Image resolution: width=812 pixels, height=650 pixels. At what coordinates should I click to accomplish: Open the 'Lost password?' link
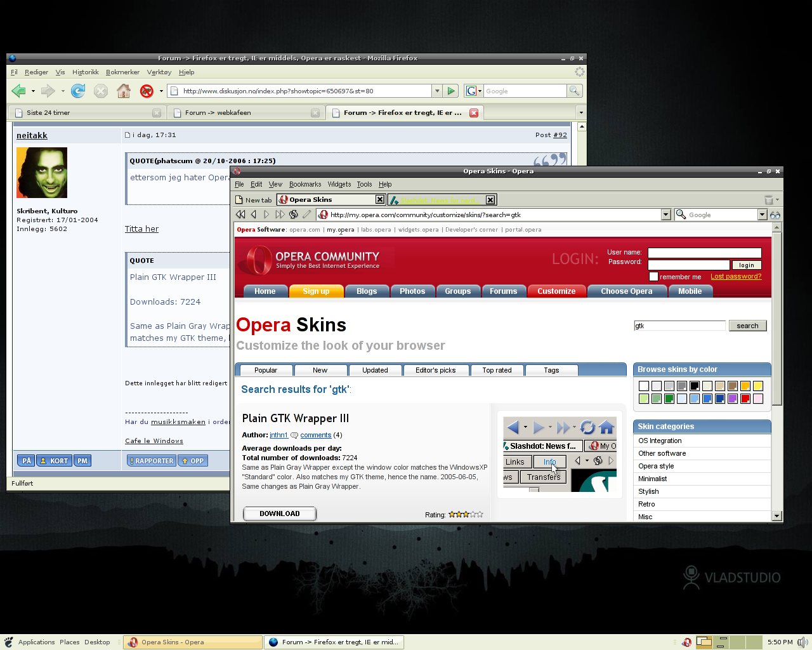[736, 276]
